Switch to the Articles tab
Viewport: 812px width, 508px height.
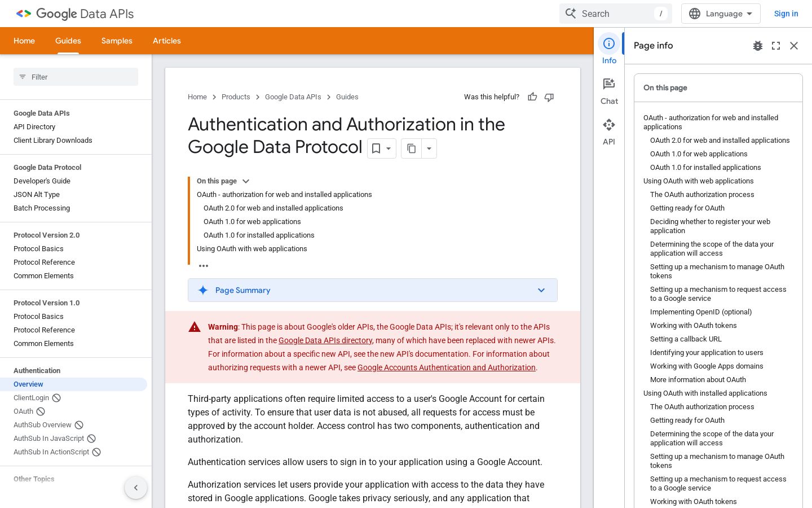(167, 41)
